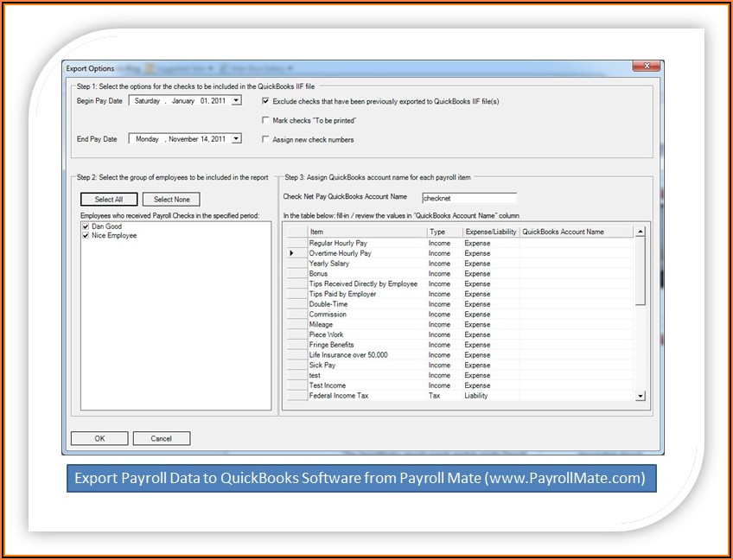Uncheck Nice Employee in the list
The image size is (733, 560).
[86, 235]
